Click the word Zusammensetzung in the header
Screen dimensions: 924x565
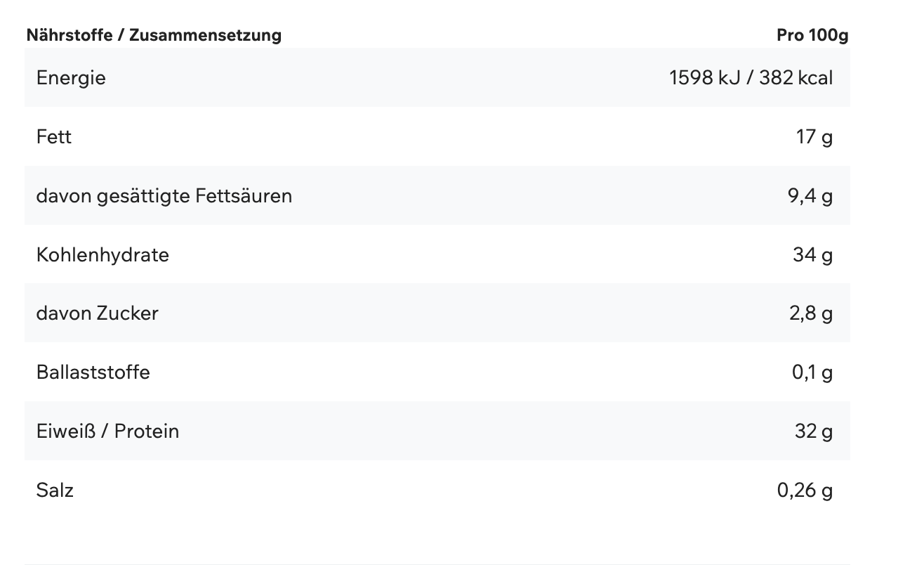point(205,35)
